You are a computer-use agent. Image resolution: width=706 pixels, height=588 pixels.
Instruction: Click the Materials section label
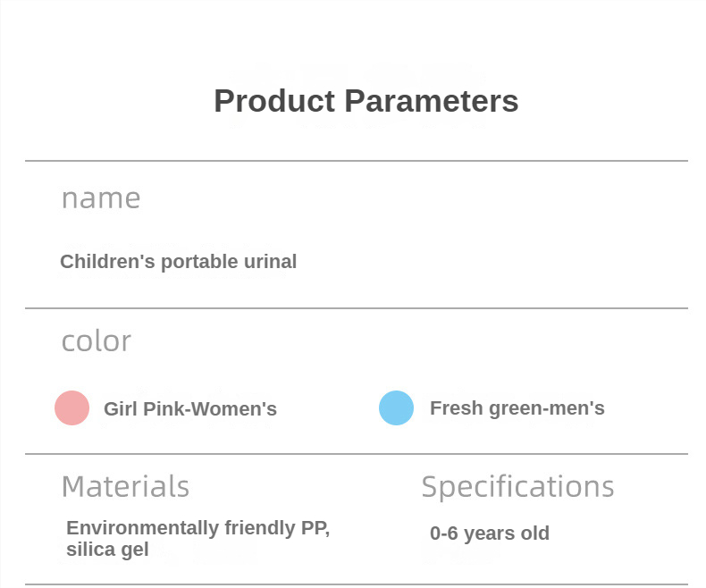point(125,487)
